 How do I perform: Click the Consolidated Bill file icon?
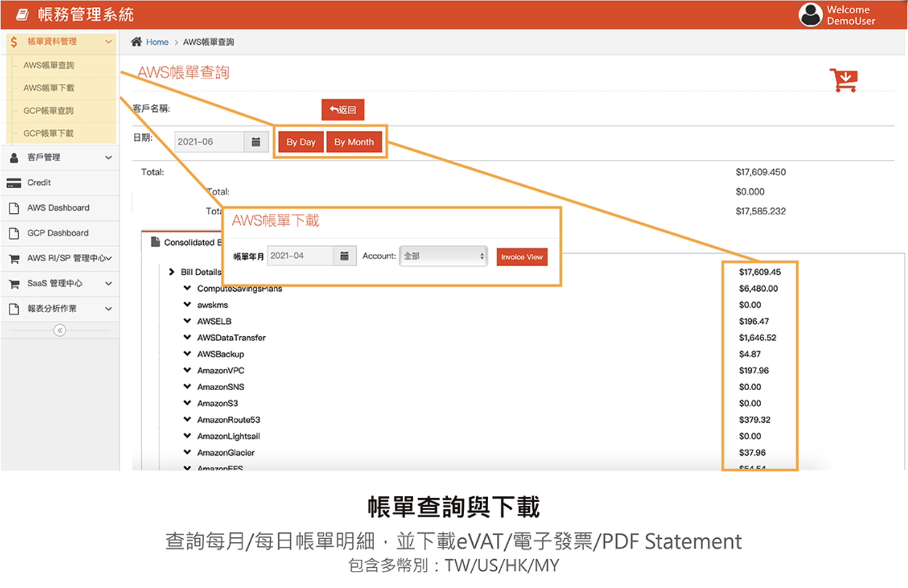[x=155, y=242]
